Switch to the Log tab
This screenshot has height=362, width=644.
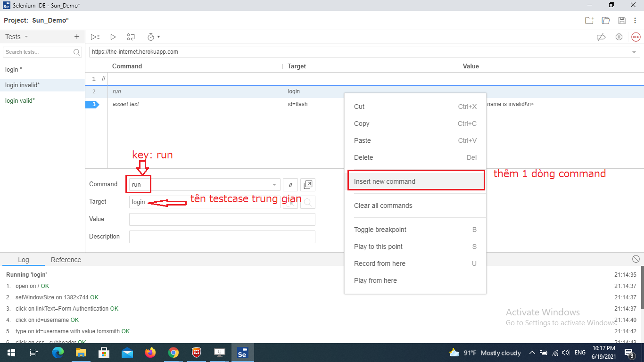point(24,260)
